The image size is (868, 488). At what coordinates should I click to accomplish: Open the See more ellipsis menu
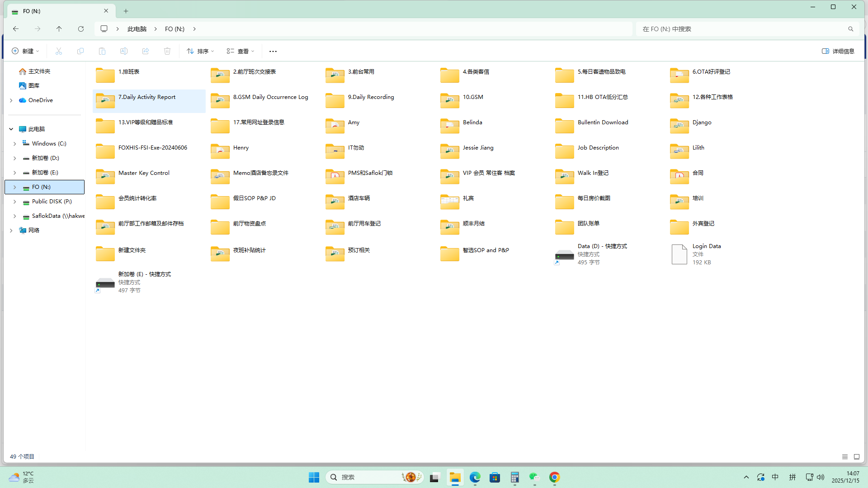(x=273, y=51)
